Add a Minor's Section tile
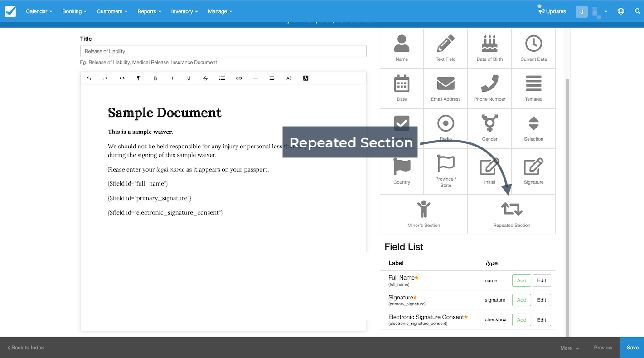This screenshot has height=358, width=644. pyautogui.click(x=424, y=214)
